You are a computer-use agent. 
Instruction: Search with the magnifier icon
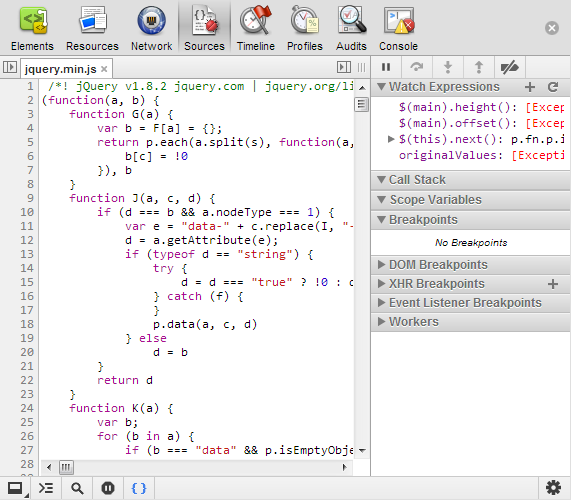coord(77,488)
